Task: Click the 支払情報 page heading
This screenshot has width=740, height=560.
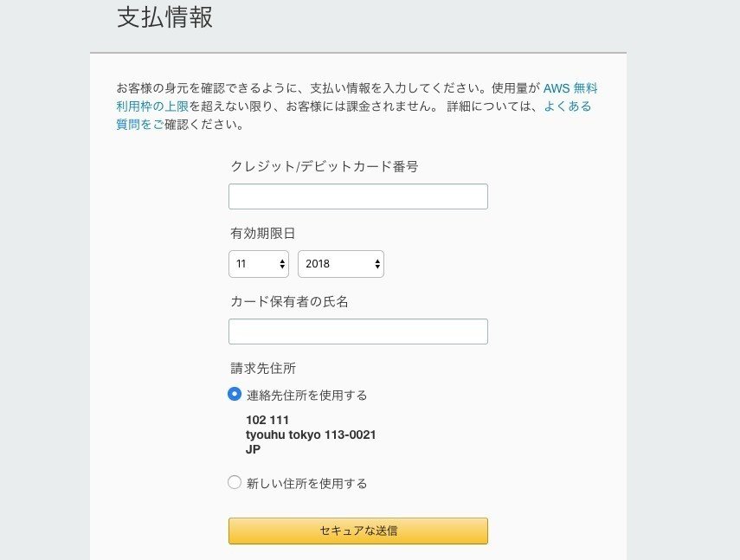Action: [165, 18]
